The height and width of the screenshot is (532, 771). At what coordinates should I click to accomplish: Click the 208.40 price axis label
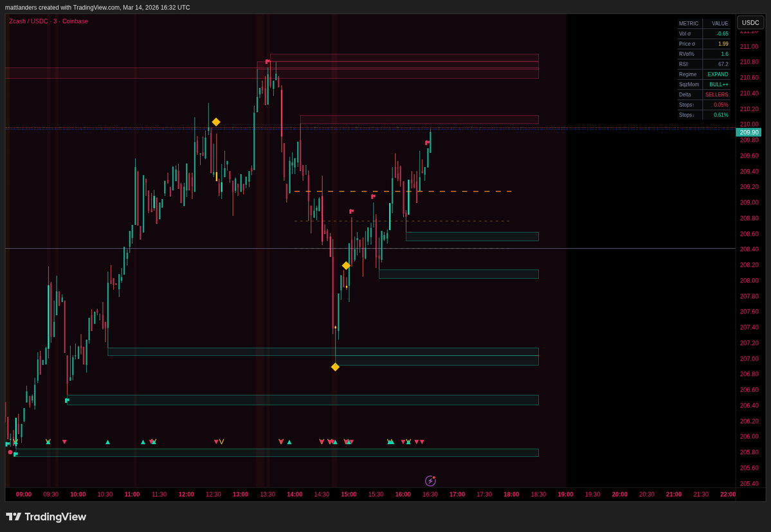(x=749, y=249)
